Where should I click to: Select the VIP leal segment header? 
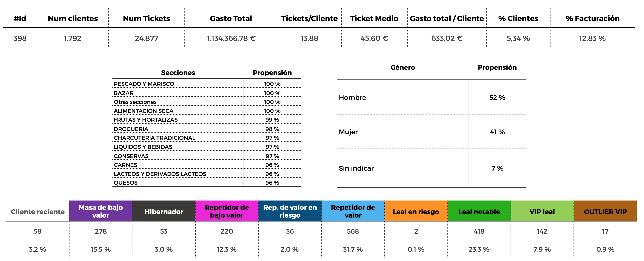click(542, 212)
